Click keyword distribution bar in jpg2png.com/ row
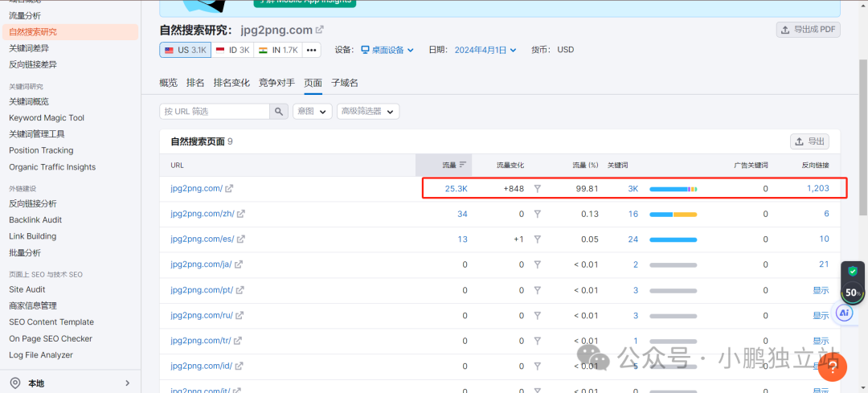 pos(674,189)
